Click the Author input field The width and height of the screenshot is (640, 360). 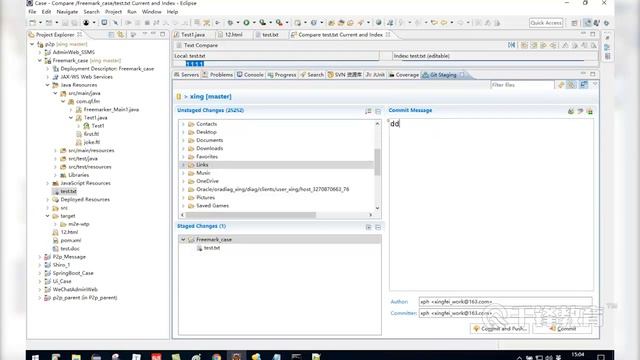tap(505, 302)
